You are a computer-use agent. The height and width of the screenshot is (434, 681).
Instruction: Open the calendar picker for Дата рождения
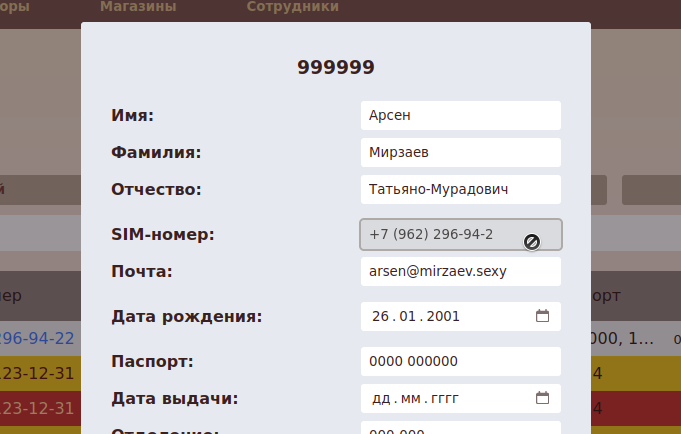[x=543, y=316]
